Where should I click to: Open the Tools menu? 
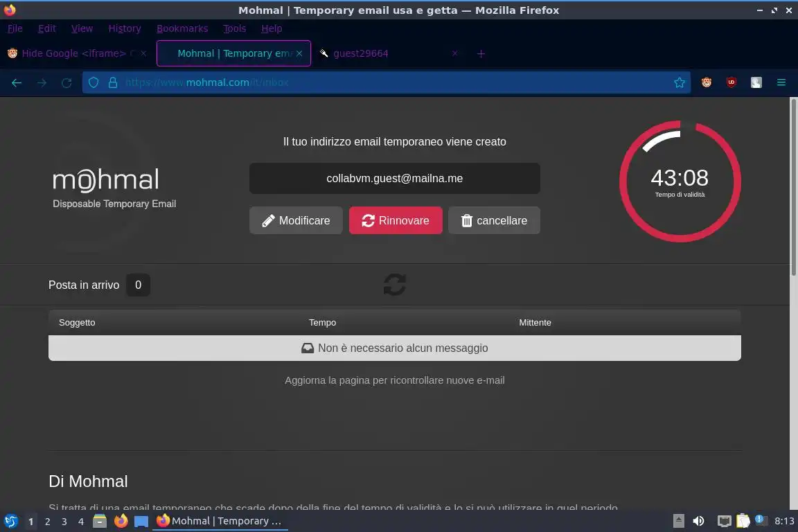tap(235, 28)
